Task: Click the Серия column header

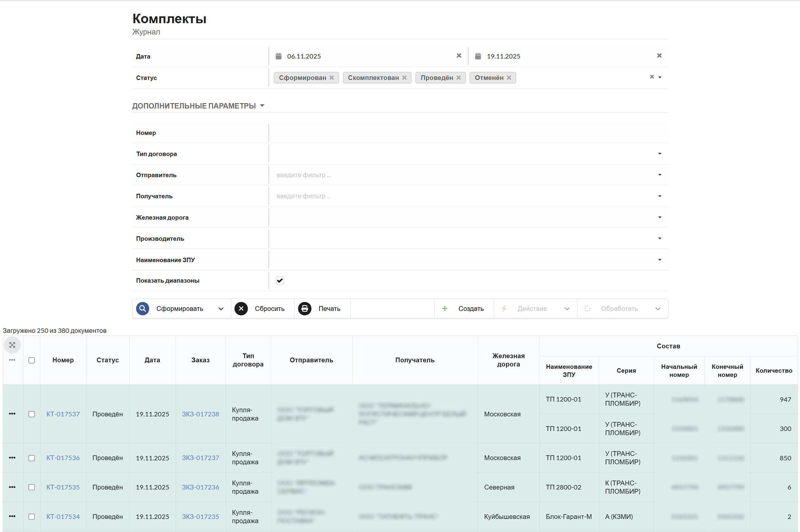Action: 626,371
